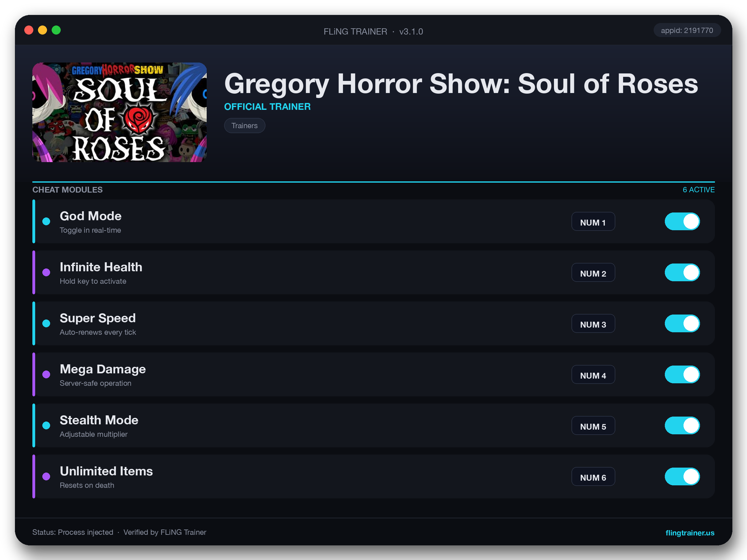Click 'Hold key to activate' description

click(x=93, y=281)
